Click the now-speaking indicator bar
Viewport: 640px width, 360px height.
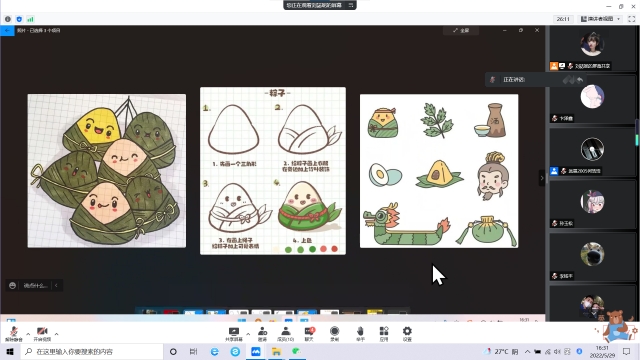click(535, 80)
